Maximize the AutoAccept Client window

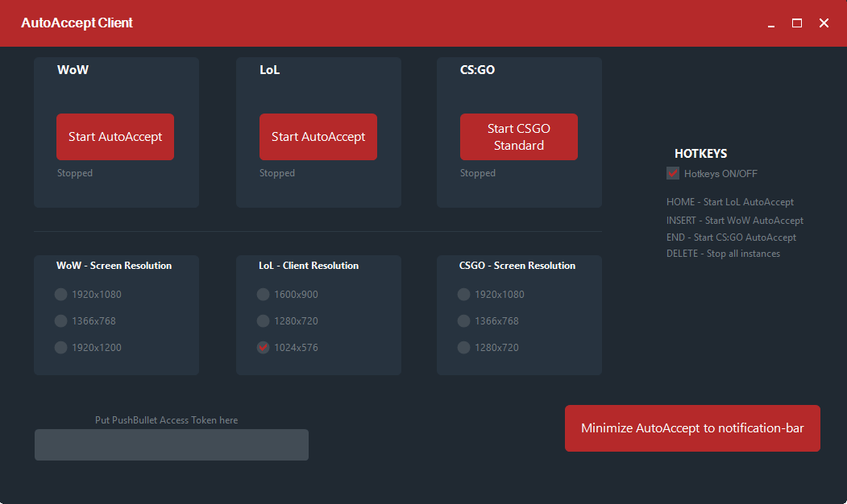pyautogui.click(x=797, y=23)
